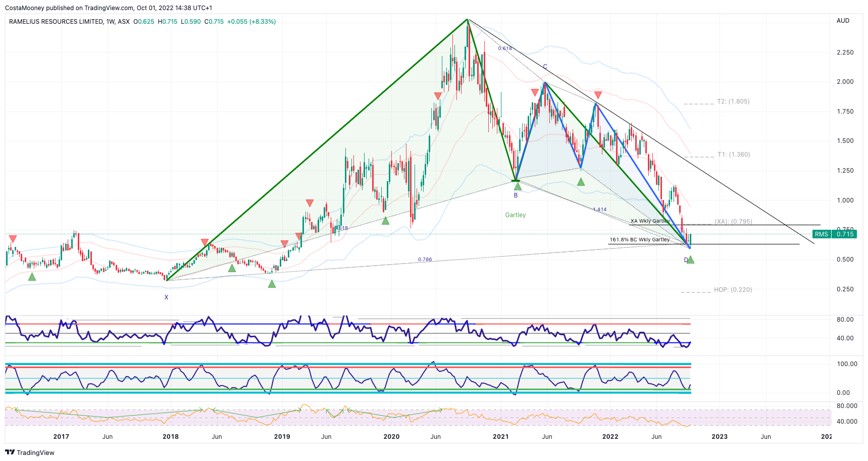
Task: Click the 2021 year label on time axis
Action: [x=500, y=437]
